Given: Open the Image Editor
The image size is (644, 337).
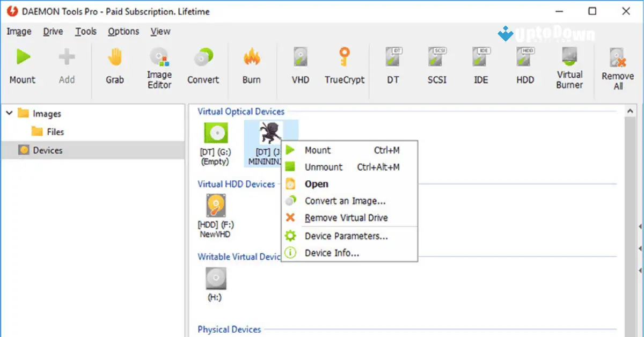Looking at the screenshot, I should click(159, 64).
